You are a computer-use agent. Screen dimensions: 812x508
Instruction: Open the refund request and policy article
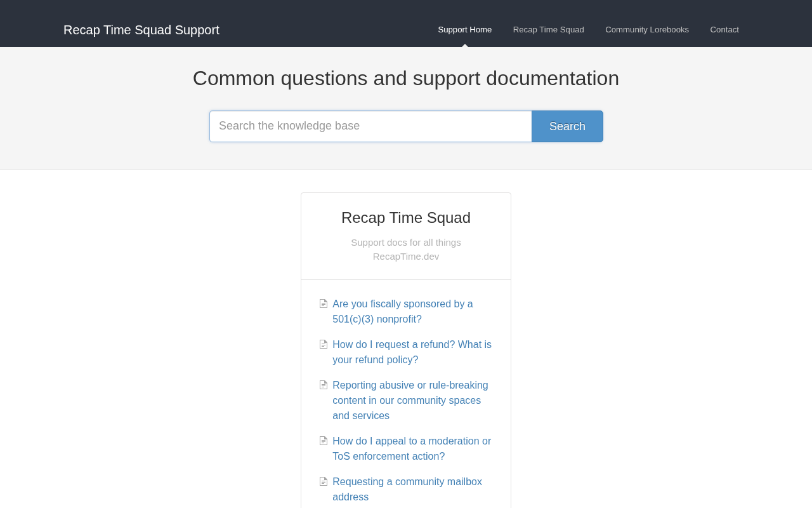tap(412, 352)
